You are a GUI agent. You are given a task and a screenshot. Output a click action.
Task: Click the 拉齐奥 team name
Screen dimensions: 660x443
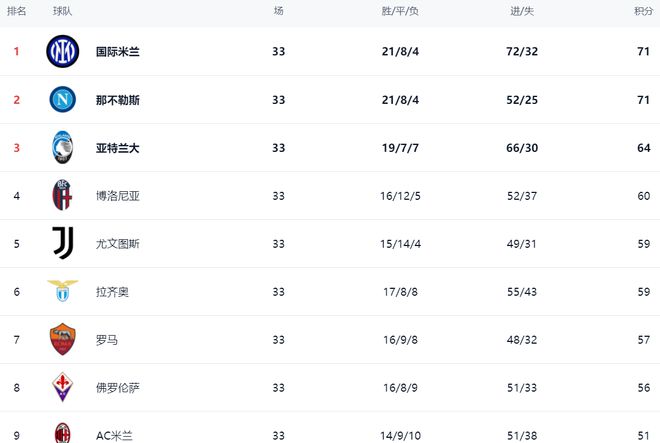(x=112, y=292)
